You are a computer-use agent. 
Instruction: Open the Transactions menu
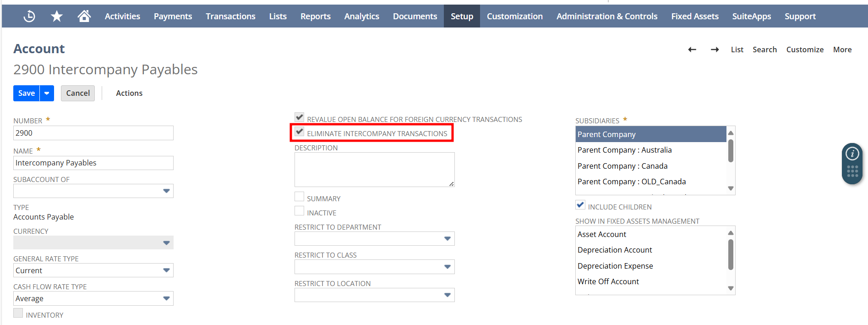[x=230, y=17]
